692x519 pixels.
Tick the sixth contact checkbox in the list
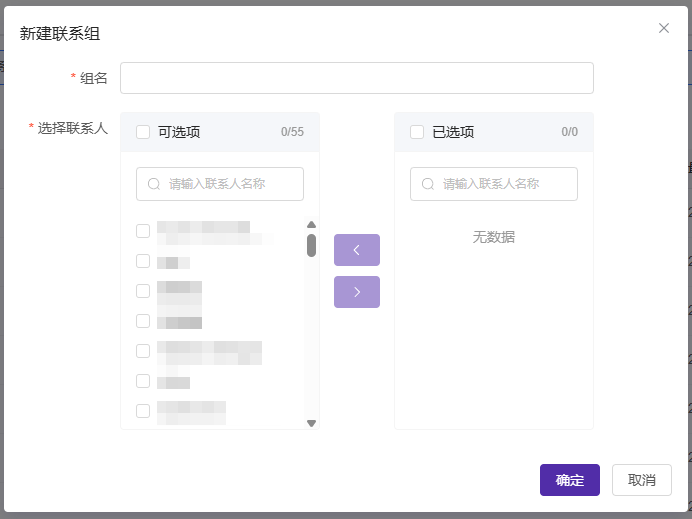[143, 381]
